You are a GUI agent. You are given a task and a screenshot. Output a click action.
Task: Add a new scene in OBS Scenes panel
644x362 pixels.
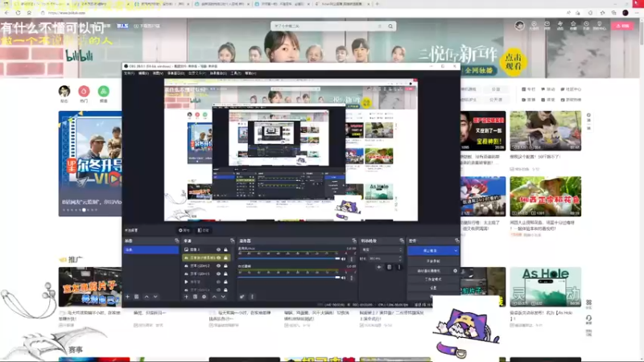pos(127,296)
